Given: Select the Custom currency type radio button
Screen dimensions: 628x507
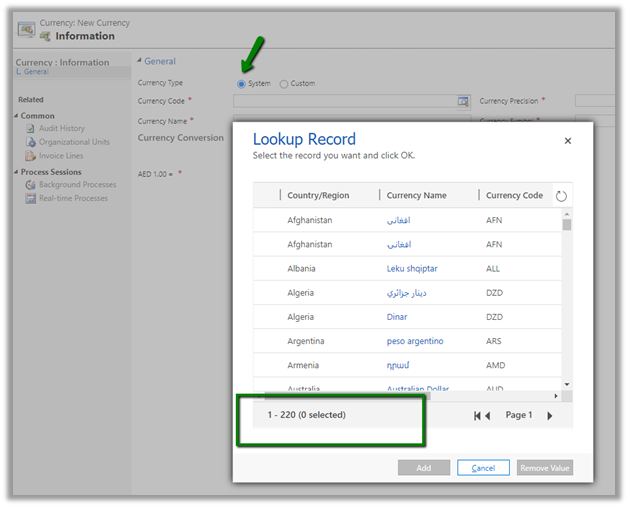Looking at the screenshot, I should coord(284,84).
